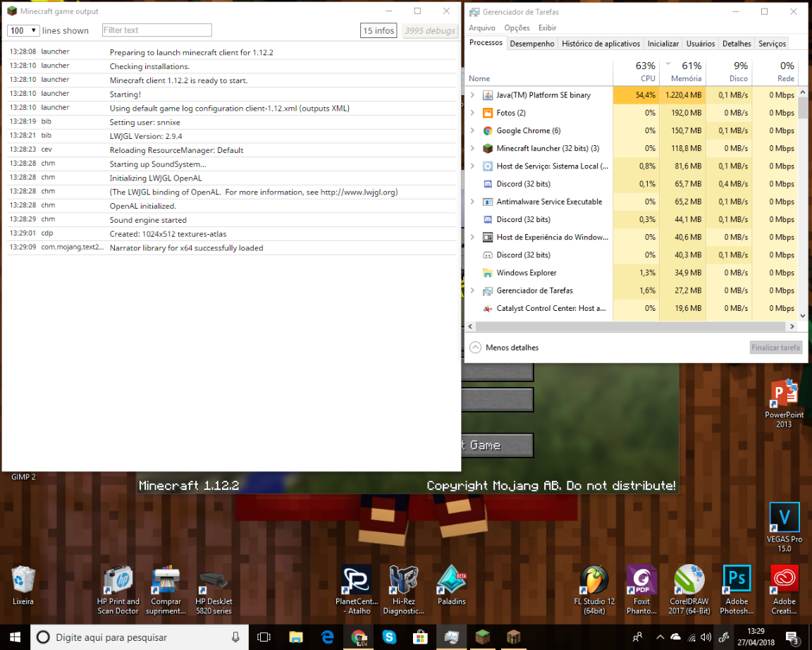Toggle the 15 infos filter button
The image size is (812, 650).
tap(379, 30)
